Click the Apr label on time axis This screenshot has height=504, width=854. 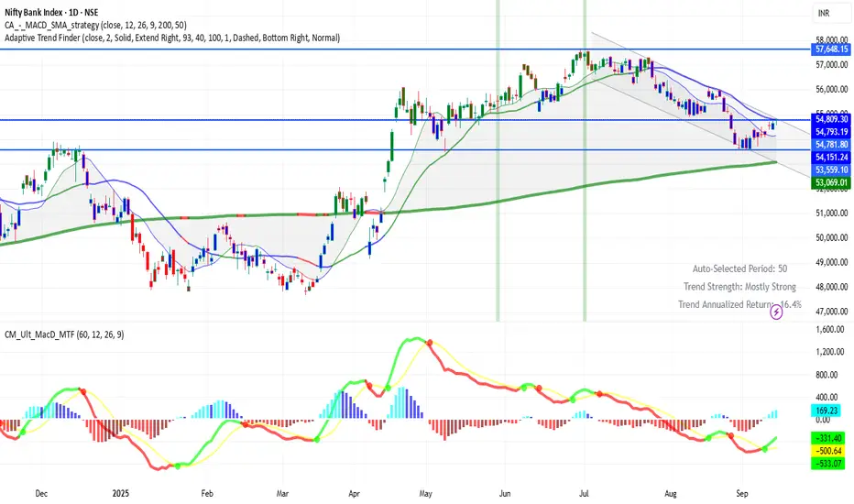354,494
